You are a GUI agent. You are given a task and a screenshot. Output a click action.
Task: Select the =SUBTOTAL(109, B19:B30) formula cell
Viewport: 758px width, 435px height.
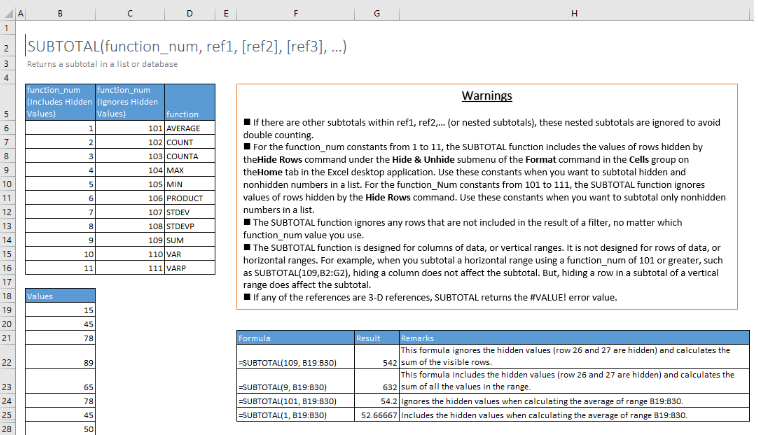[x=295, y=357]
